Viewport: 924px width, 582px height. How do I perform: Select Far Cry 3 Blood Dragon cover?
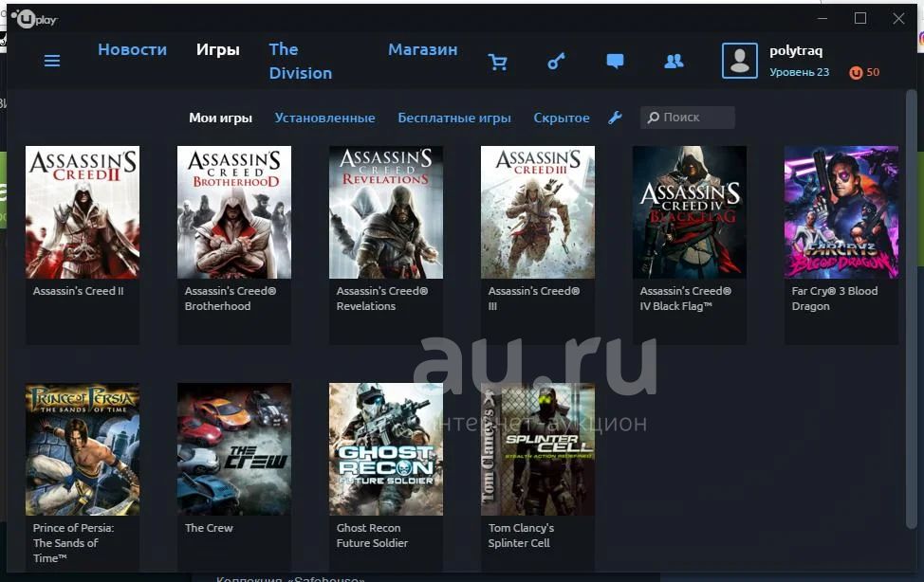pos(841,212)
